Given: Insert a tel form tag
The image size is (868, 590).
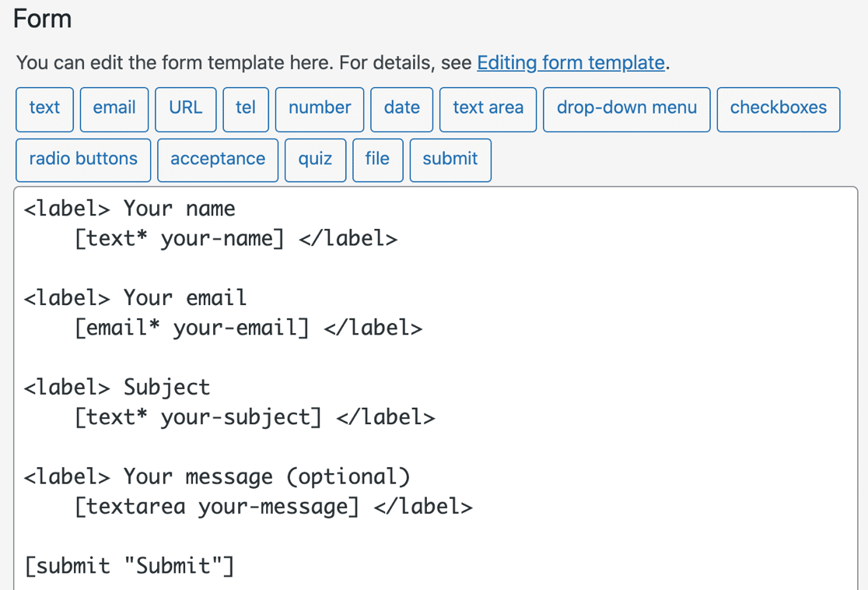Looking at the screenshot, I should [245, 109].
